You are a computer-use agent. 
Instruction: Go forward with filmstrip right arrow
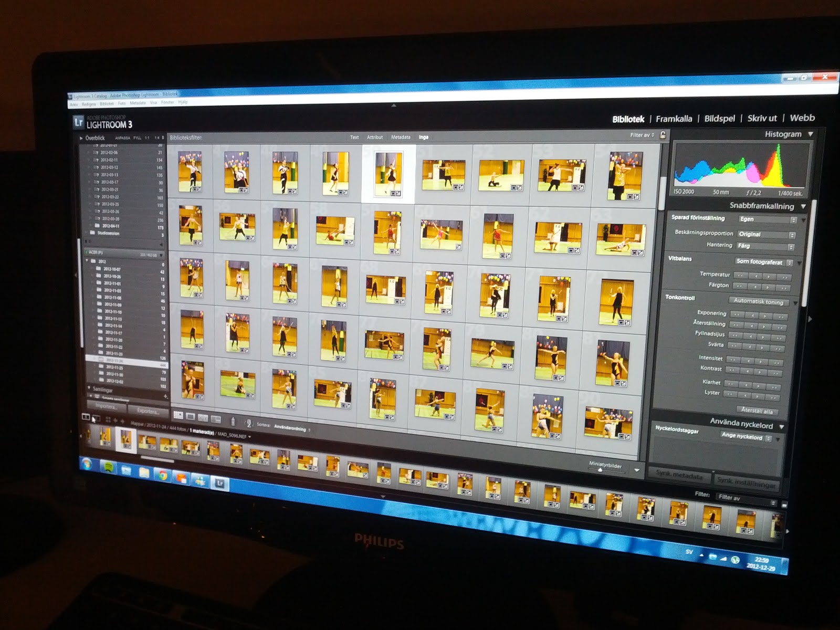[122, 421]
